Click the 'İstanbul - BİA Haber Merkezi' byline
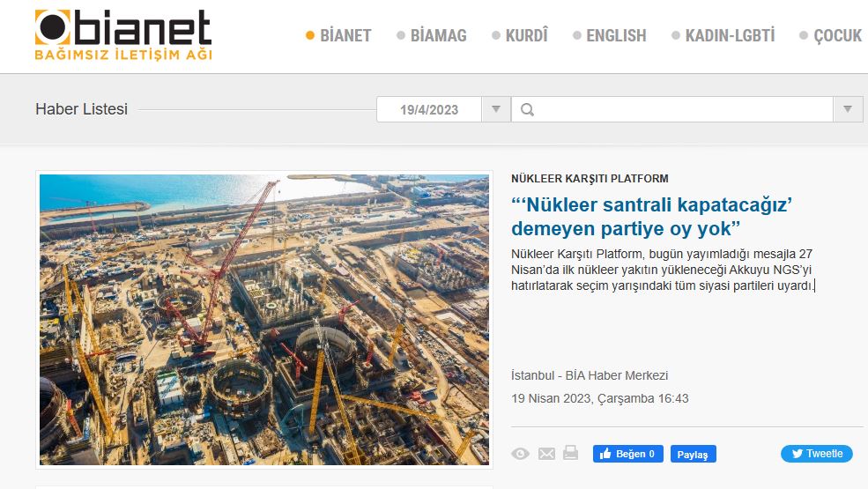868x489 pixels. point(590,375)
